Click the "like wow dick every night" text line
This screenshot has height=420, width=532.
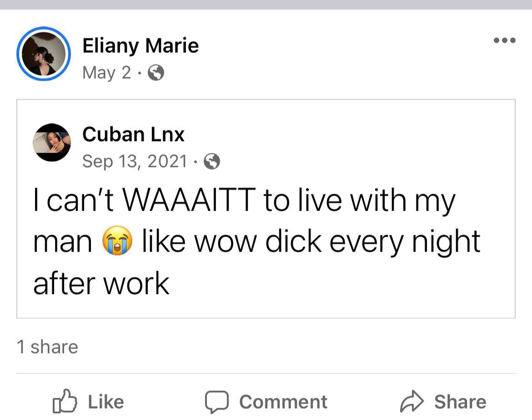tap(311, 242)
